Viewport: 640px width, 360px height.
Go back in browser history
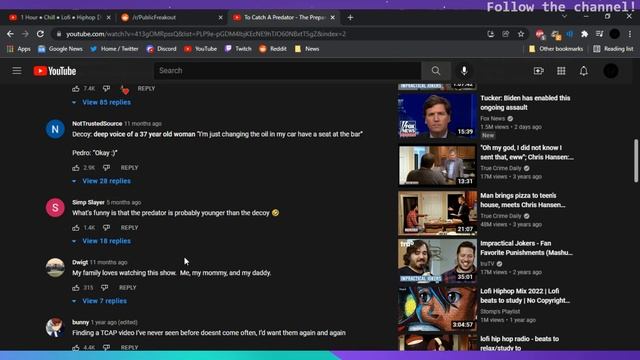click(x=10, y=34)
